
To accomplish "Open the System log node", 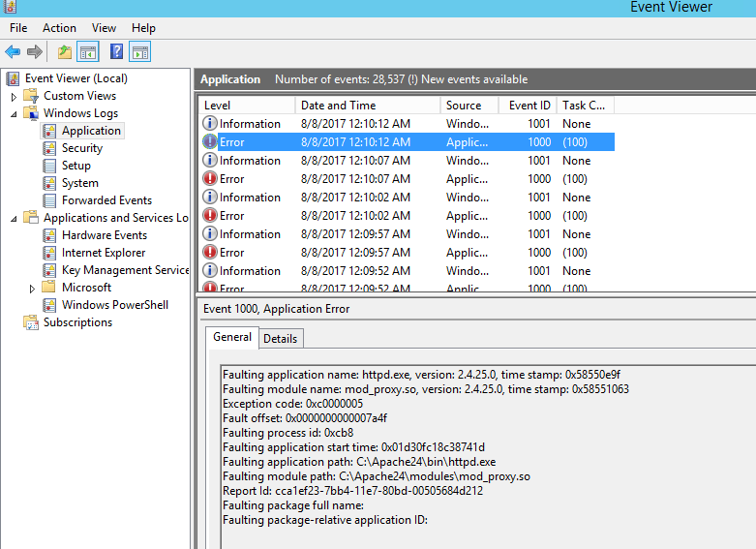I will point(79,183).
